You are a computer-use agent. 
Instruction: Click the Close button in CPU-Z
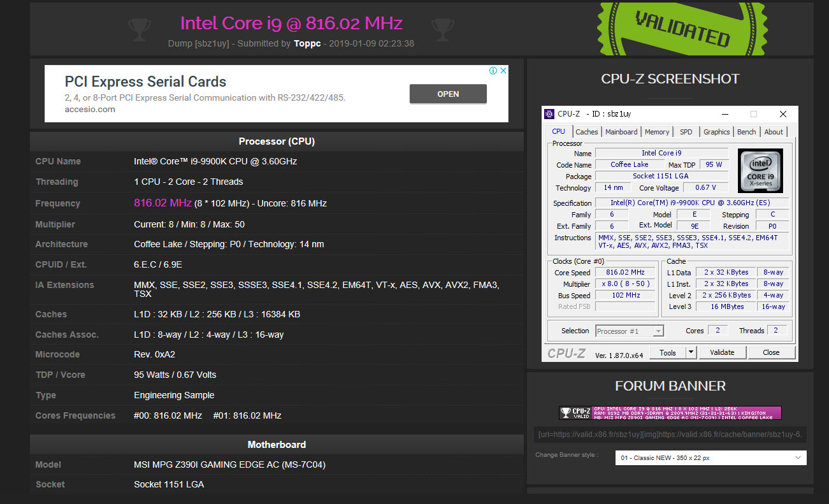[x=771, y=352]
